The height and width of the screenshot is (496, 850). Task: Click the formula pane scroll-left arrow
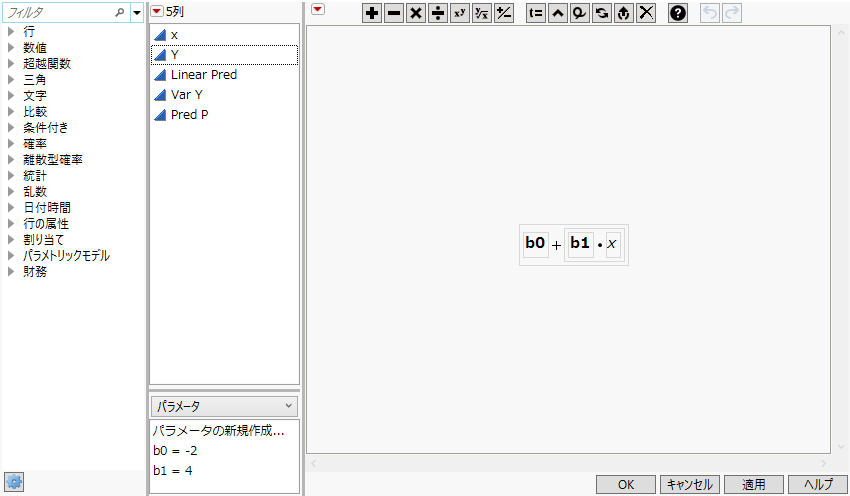point(313,463)
